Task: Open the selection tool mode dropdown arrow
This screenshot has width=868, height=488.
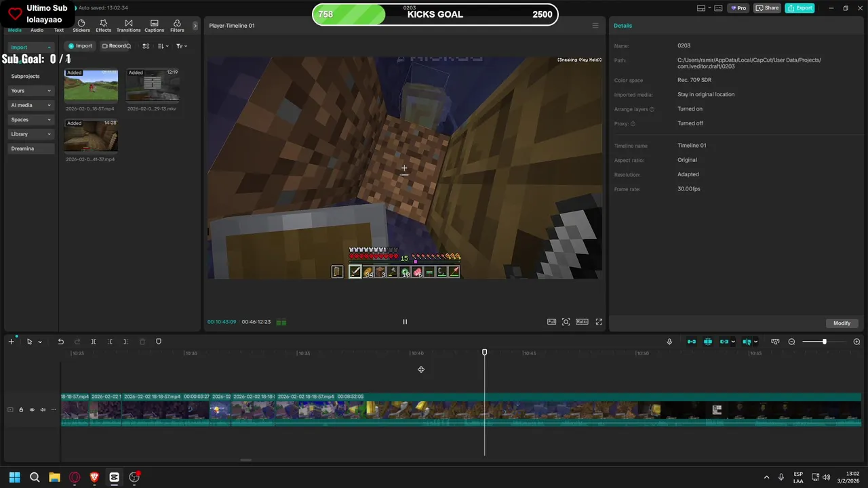Action: click(40, 342)
